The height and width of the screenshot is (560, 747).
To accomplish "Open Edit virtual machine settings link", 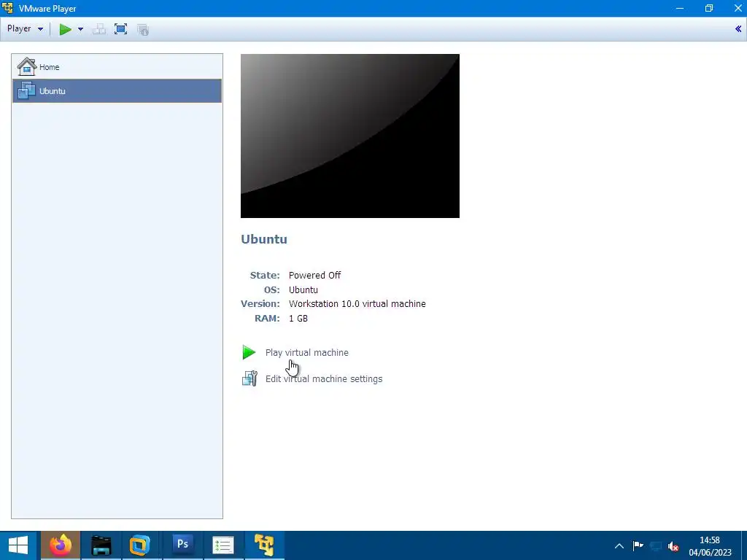I will tap(324, 379).
